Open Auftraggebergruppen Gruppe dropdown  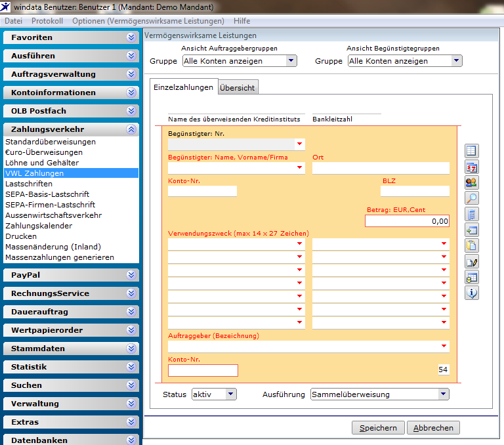[x=291, y=60]
